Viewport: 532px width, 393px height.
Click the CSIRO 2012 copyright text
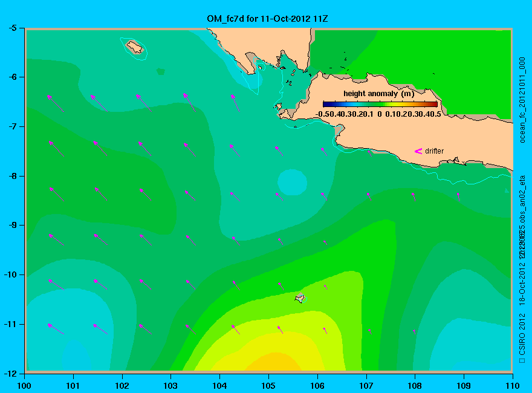[x=522, y=339]
